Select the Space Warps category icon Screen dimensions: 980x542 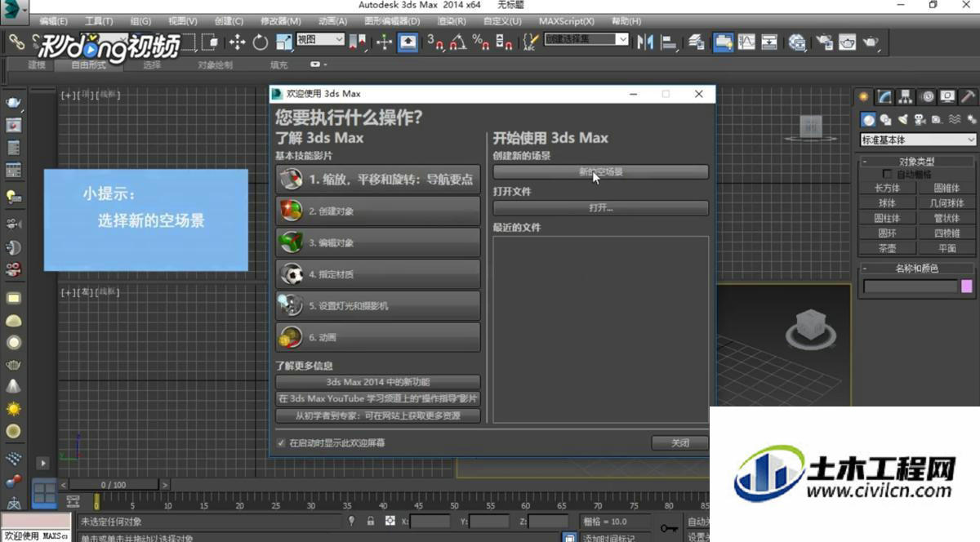point(955,119)
